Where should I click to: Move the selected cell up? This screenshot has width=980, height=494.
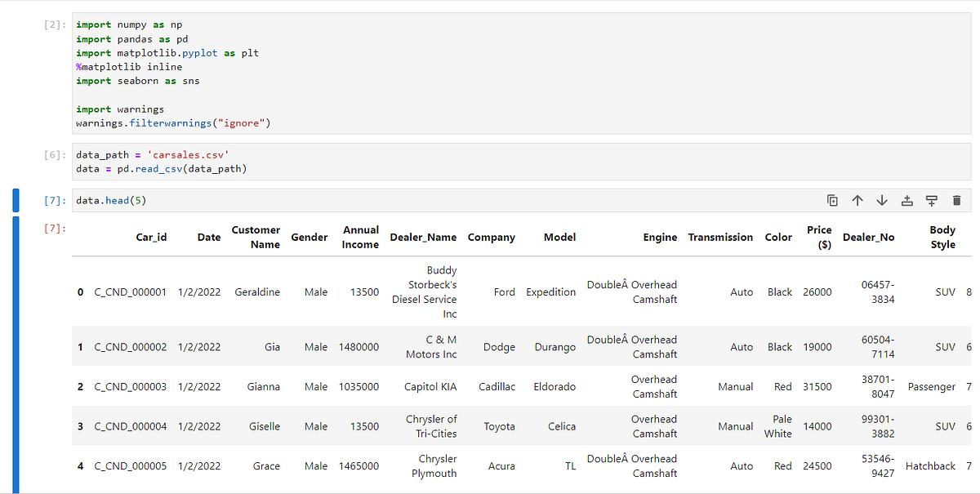click(857, 200)
